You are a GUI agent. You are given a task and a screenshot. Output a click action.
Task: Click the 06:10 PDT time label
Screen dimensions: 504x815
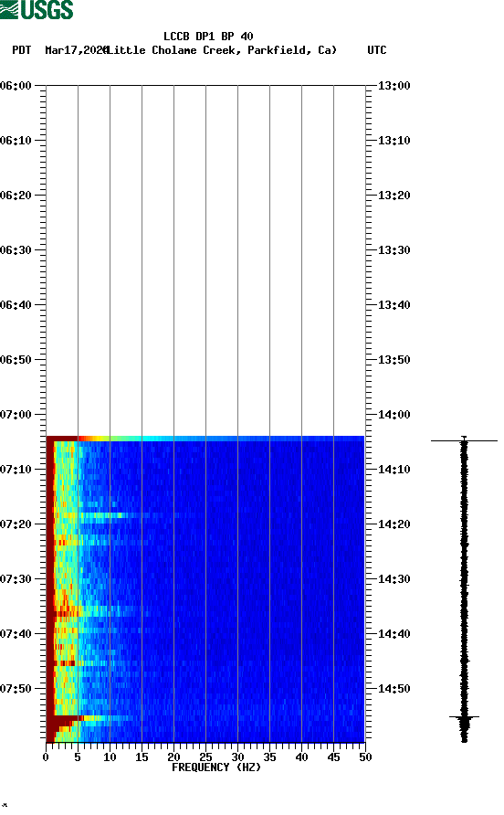(16, 141)
